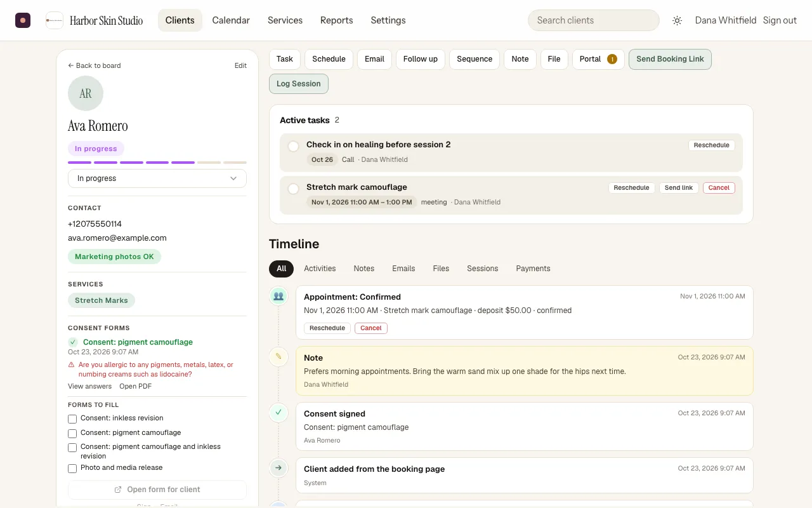Image resolution: width=812 pixels, height=508 pixels.
Task: Toggle the light/dark theme sun icon
Action: click(677, 20)
